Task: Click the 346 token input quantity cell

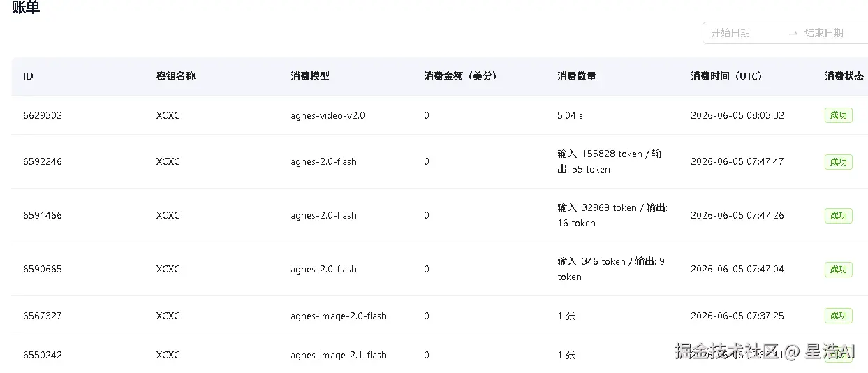Action: pyautogui.click(x=611, y=269)
